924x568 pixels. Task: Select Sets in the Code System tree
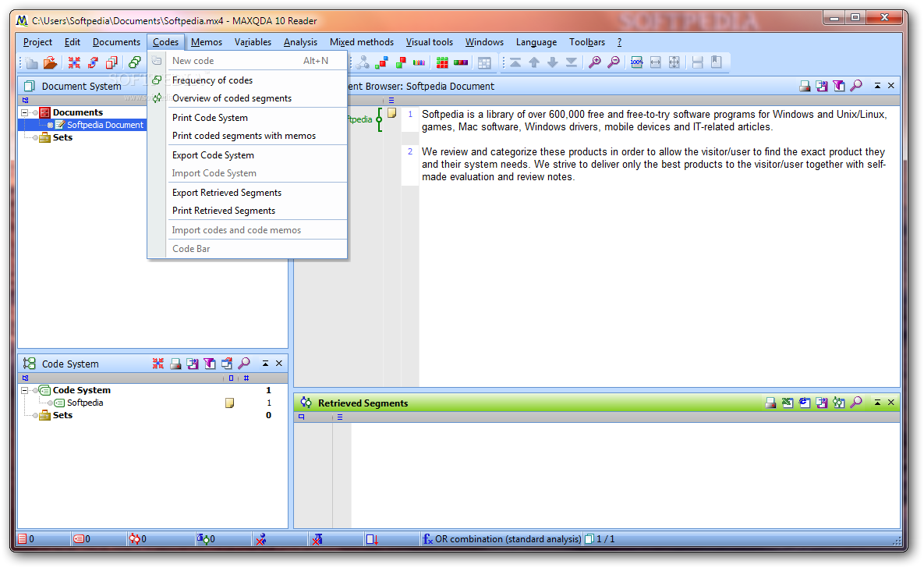click(x=62, y=415)
